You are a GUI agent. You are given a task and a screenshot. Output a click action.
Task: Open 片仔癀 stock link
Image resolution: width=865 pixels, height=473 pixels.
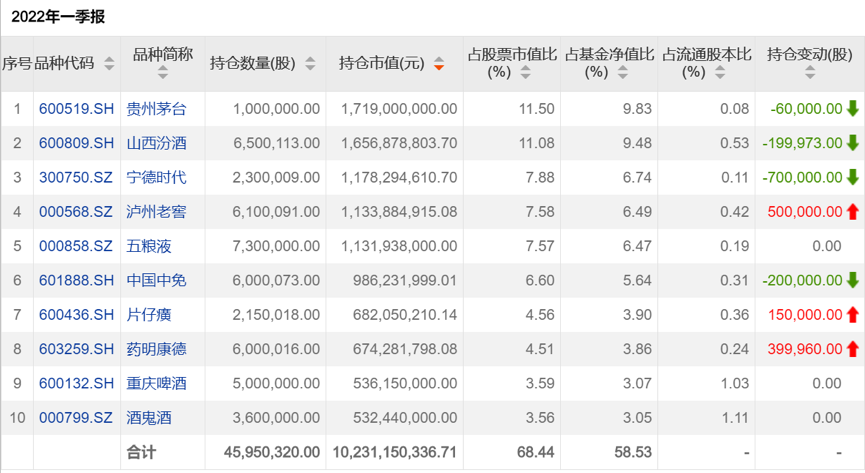point(149,315)
